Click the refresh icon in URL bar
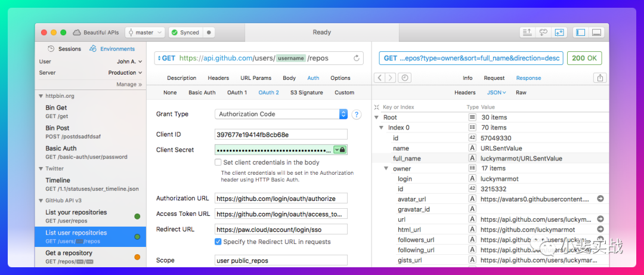This screenshot has width=644, height=275. point(357,58)
